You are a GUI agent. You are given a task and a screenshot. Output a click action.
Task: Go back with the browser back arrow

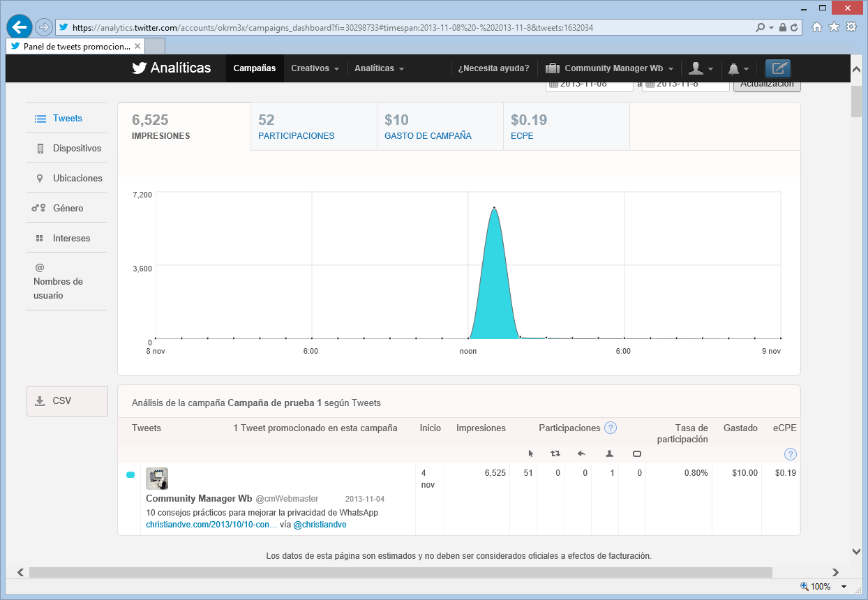point(20,27)
